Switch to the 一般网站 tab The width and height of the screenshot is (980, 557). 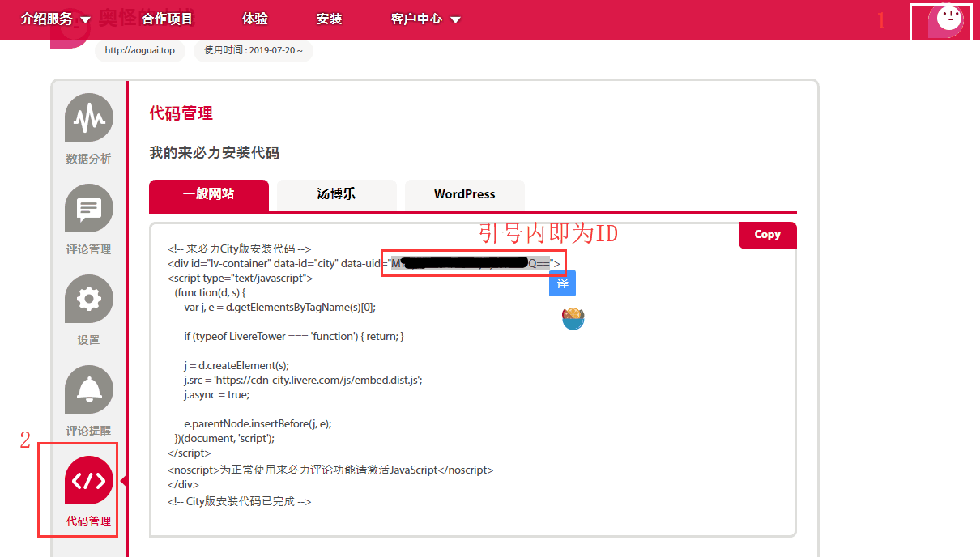click(x=209, y=195)
